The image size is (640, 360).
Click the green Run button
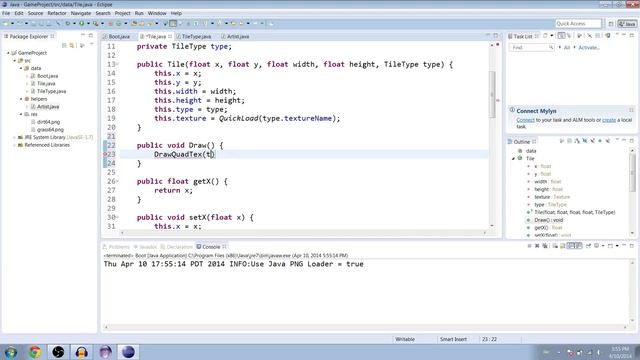click(x=82, y=24)
